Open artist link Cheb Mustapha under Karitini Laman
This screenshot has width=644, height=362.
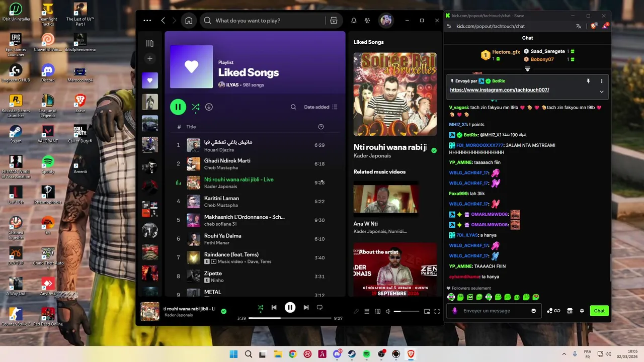tap(221, 205)
